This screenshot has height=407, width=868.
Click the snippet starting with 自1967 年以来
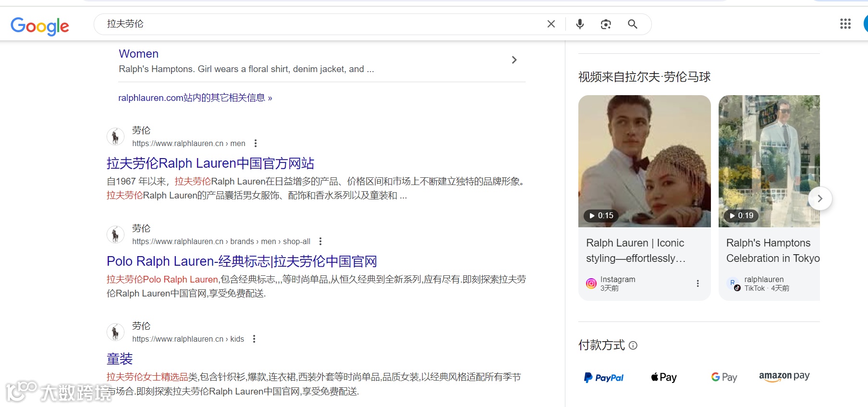pos(317,188)
